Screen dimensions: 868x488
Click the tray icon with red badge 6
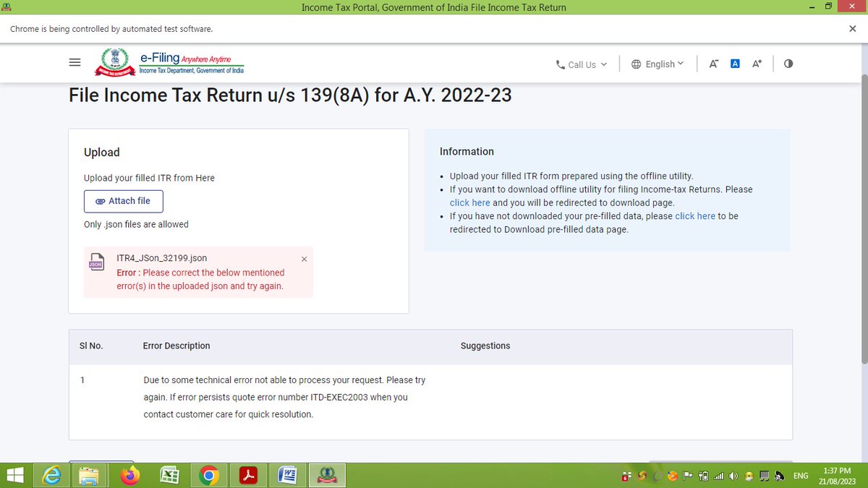[627, 476]
